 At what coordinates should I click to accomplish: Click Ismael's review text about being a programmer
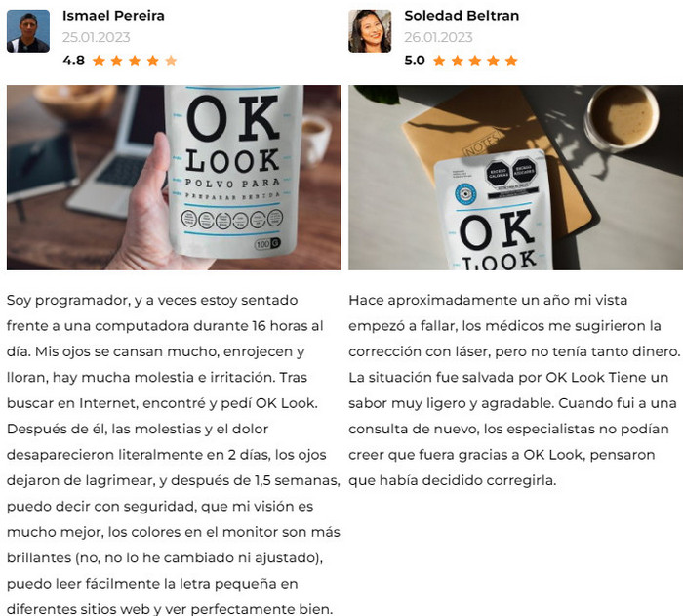[174, 454]
